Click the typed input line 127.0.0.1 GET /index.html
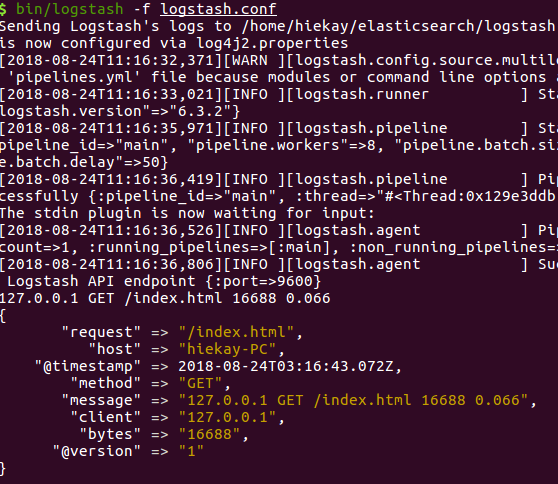This screenshot has height=484, width=558. click(x=165, y=298)
